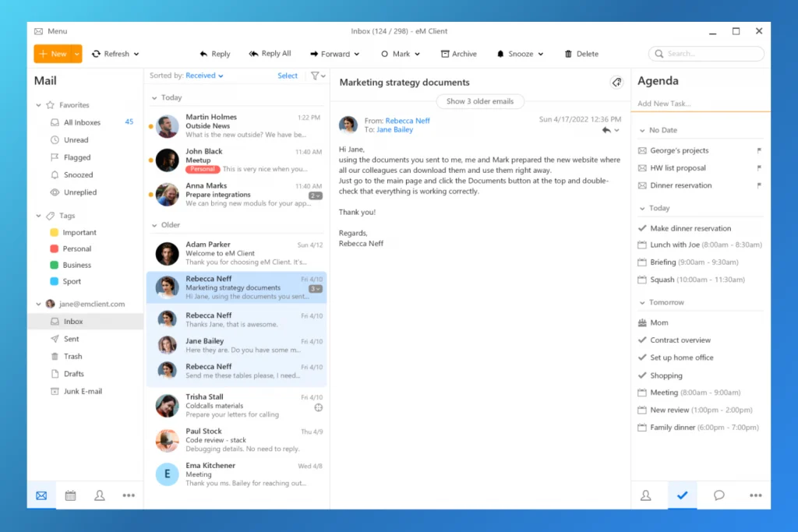798x532 pixels.
Task: Toggle flag on Dinner reservation item
Action: click(759, 185)
